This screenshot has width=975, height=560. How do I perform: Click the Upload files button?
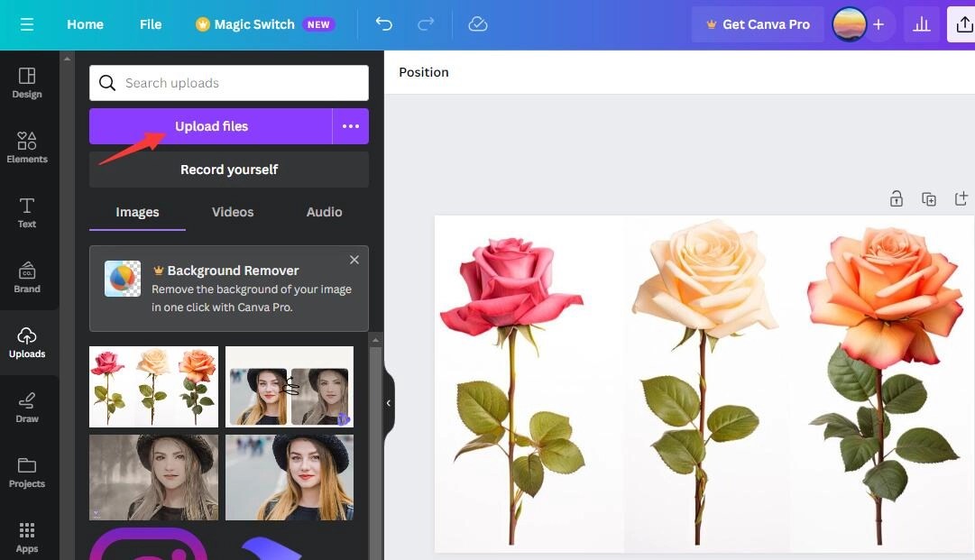point(211,125)
